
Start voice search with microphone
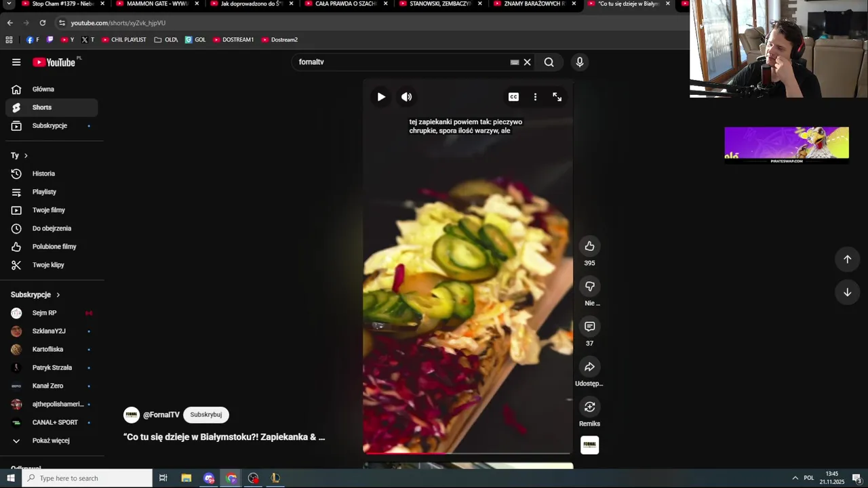click(x=579, y=62)
